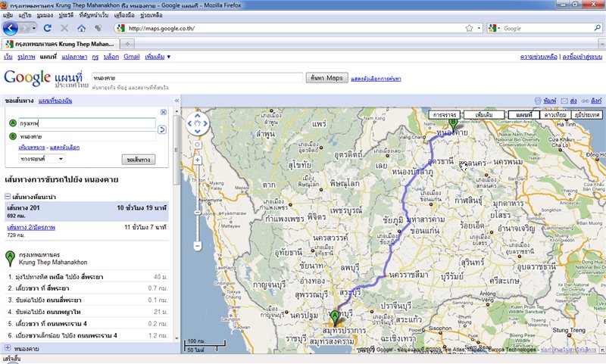
Task: Click the zoom slider handle on the map
Action: pyautogui.click(x=198, y=213)
